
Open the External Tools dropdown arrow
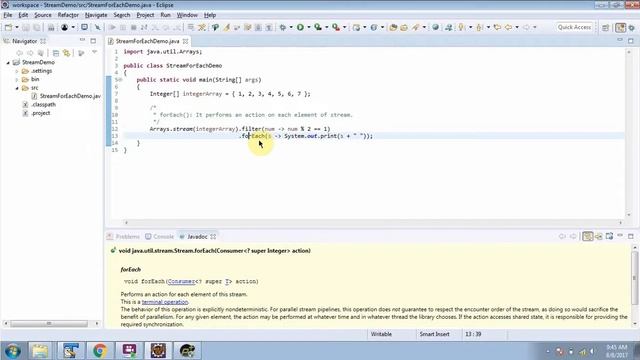click(x=344, y=27)
